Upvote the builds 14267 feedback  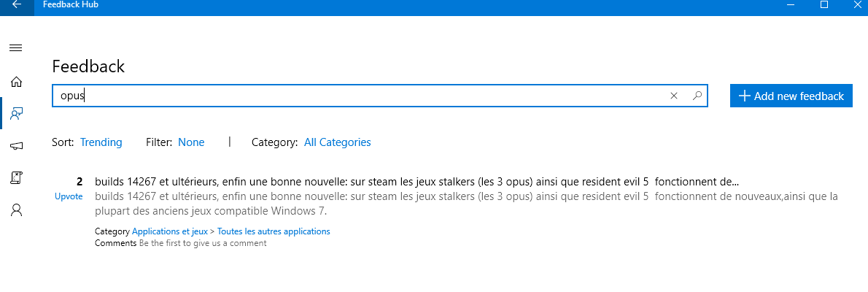click(x=69, y=196)
